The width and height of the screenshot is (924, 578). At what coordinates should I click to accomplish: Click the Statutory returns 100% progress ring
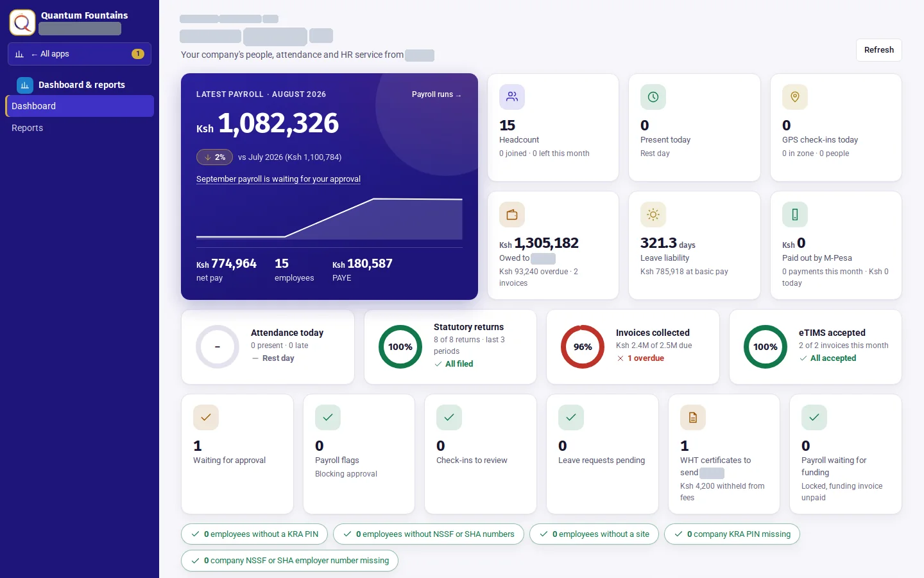(400, 347)
